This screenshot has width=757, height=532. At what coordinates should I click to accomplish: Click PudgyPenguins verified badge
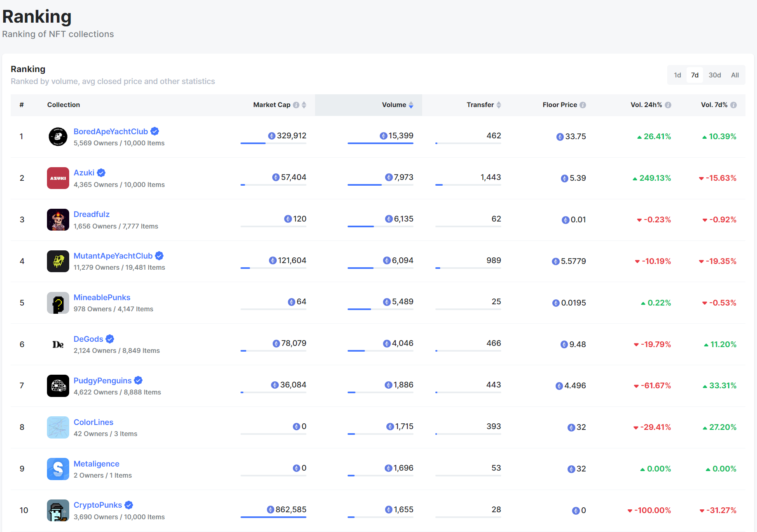click(138, 380)
